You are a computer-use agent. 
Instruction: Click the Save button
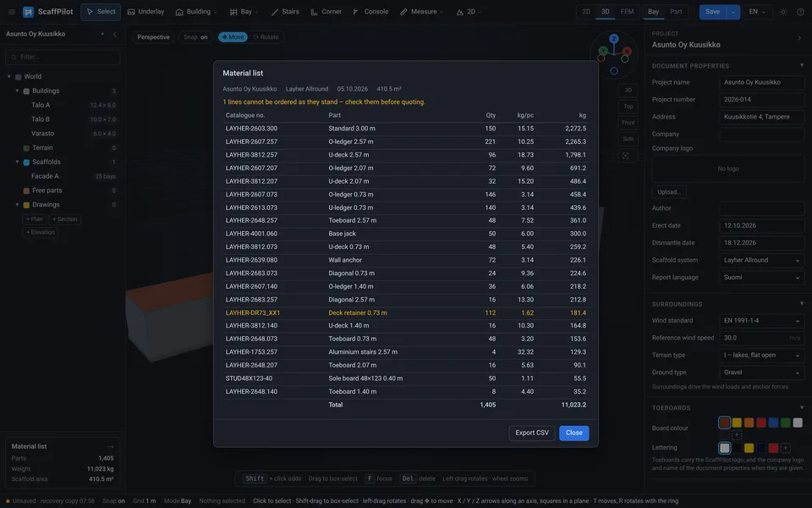(712, 12)
